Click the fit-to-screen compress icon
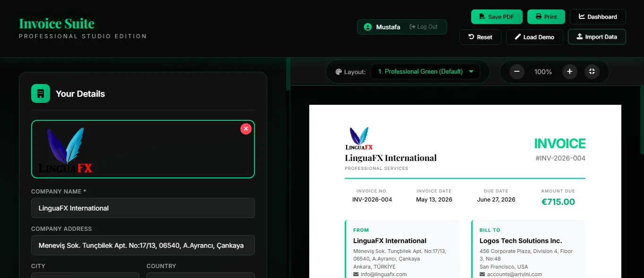The image size is (644, 278). pyautogui.click(x=592, y=72)
